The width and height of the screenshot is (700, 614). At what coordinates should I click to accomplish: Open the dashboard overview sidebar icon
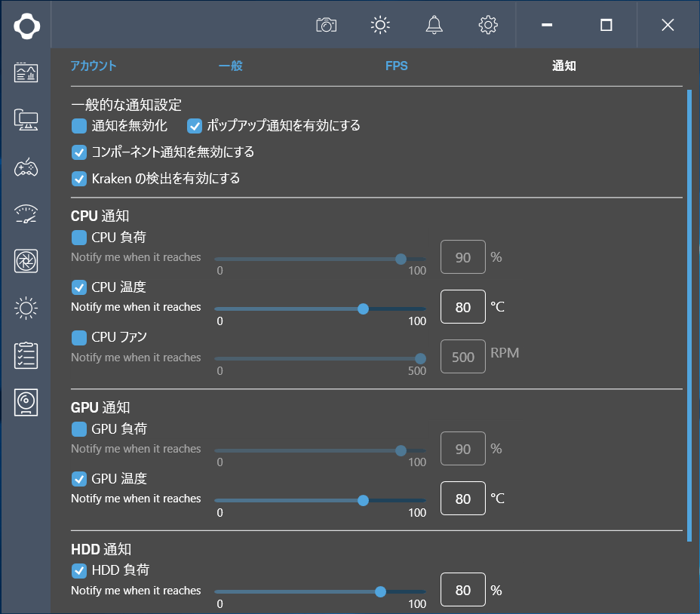click(26, 72)
